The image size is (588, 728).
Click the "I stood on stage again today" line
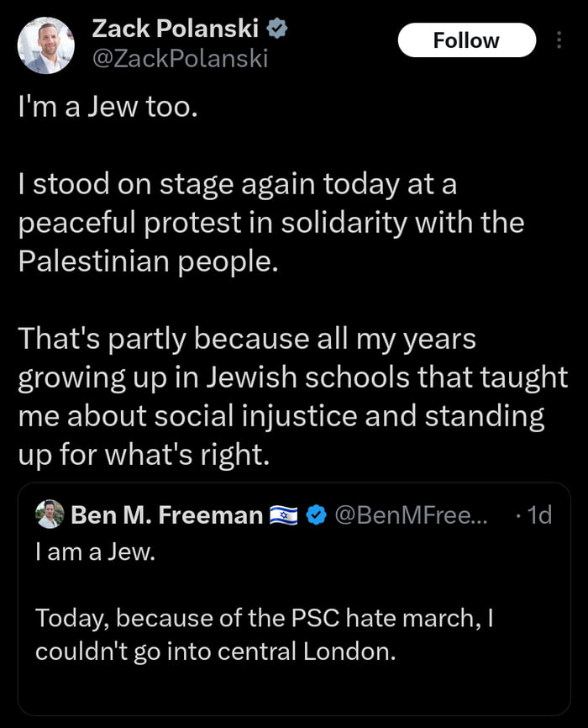click(x=237, y=185)
